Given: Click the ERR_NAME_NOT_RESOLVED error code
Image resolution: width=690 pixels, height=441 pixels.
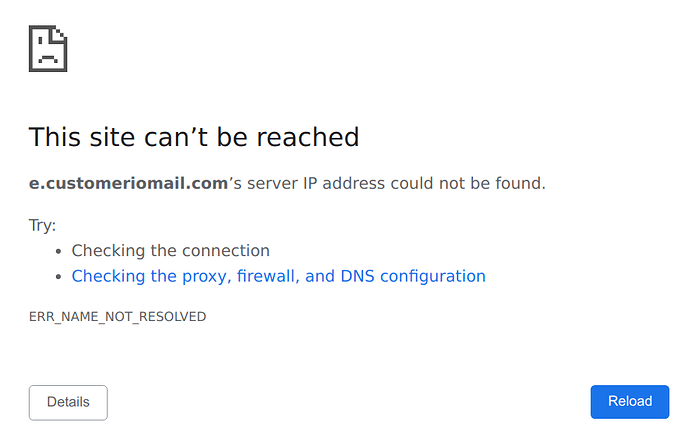Looking at the screenshot, I should [x=117, y=317].
